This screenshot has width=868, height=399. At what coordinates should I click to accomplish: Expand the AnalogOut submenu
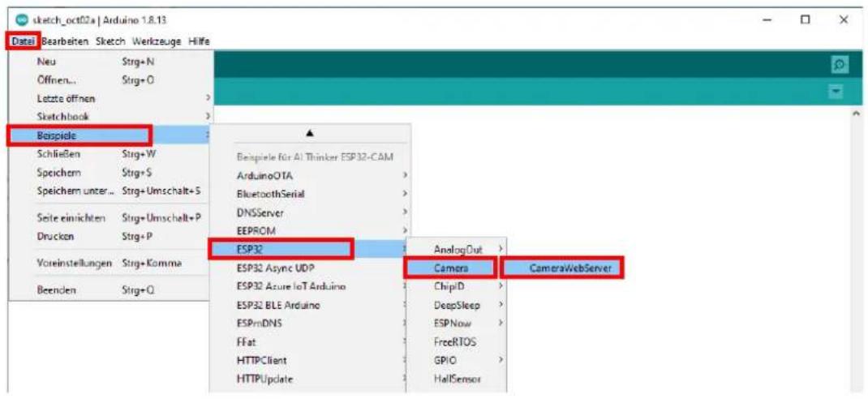click(x=457, y=250)
